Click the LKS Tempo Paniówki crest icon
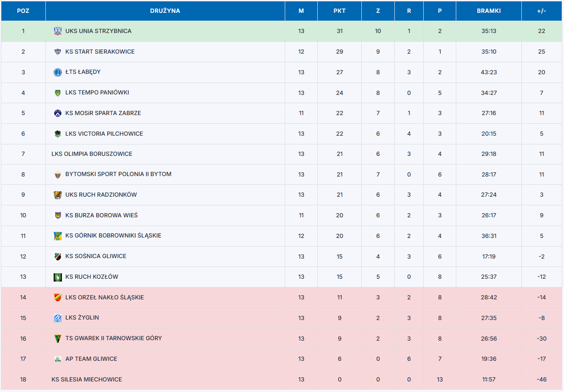564x392 pixels. tap(57, 93)
